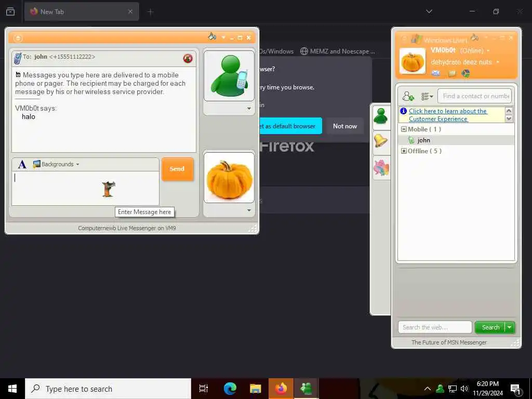The image size is (532, 399).
Task: Select the Firefox 'New Tab' tab
Action: (x=82, y=11)
